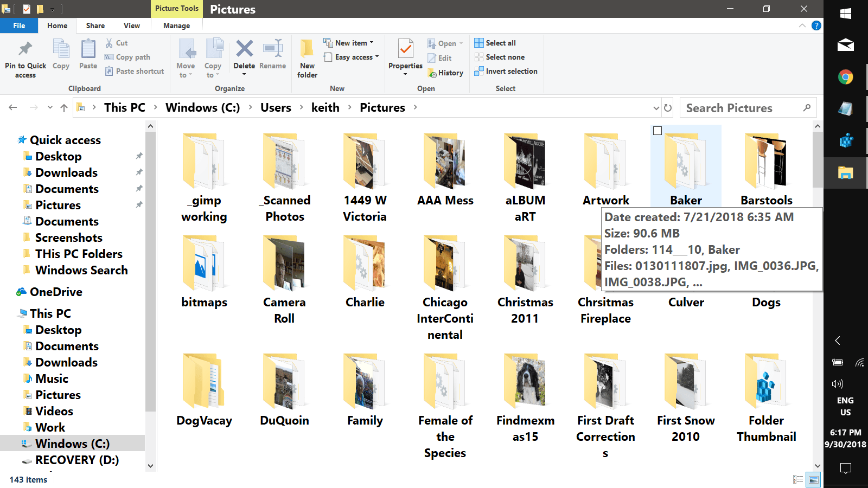The width and height of the screenshot is (868, 488).
Task: Switch to the Home tab
Action: (x=57, y=25)
